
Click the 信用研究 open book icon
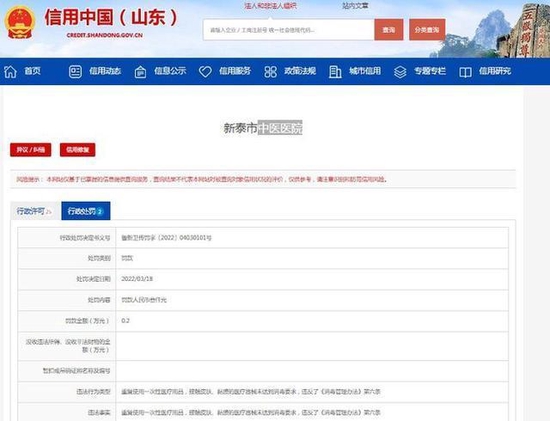tap(465, 72)
